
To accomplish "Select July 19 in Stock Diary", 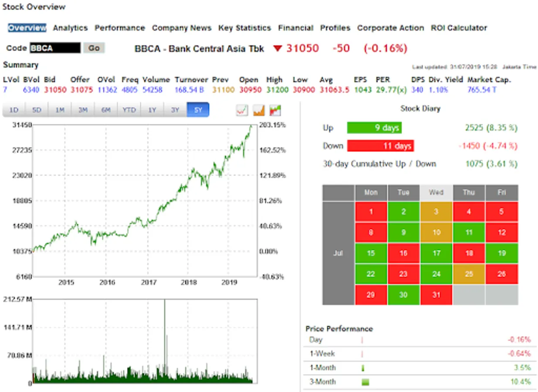I will 502,253.
